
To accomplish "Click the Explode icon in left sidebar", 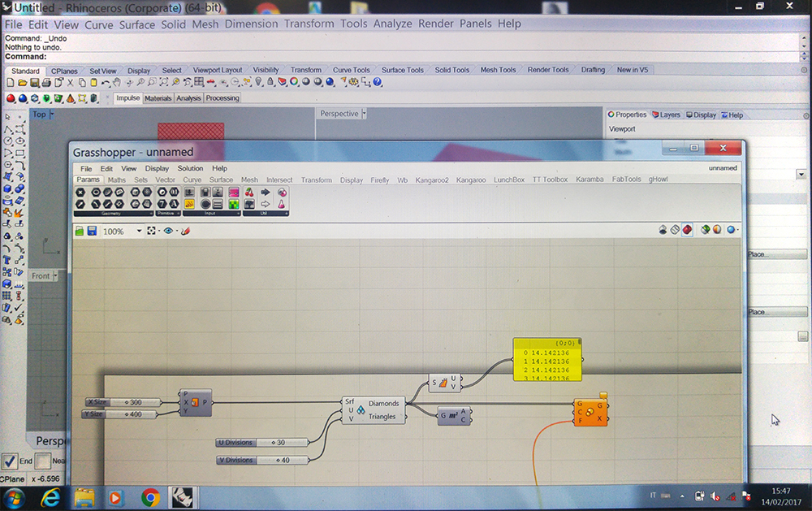I will click(19, 213).
